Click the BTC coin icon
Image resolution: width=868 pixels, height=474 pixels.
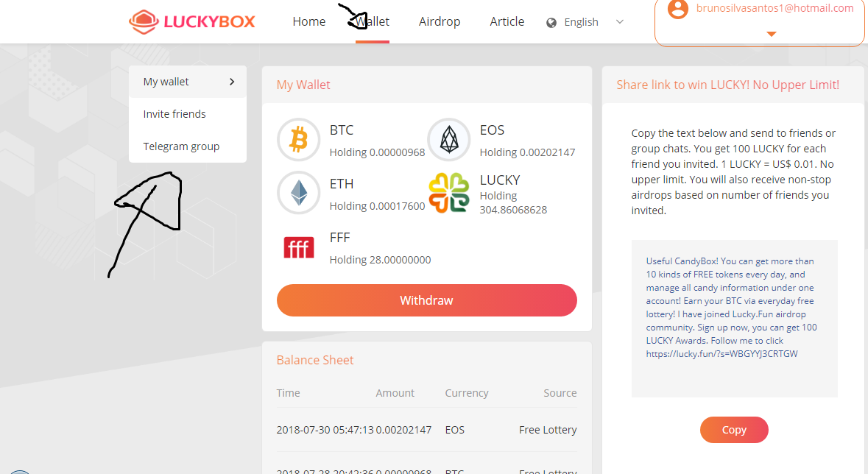298,140
